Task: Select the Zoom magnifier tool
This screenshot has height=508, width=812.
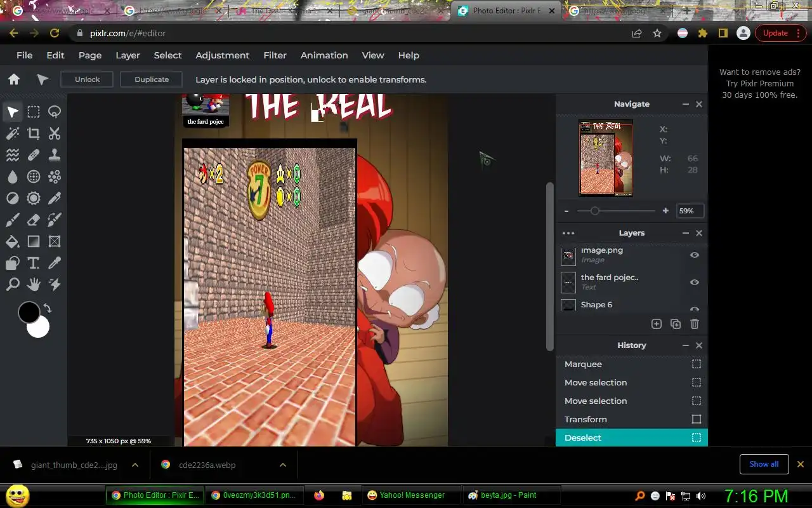Action: point(13,284)
